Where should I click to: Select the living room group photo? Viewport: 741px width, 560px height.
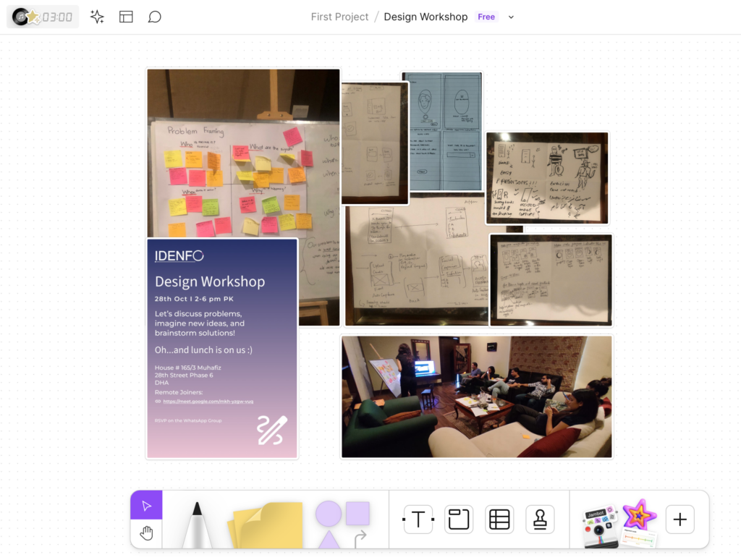coord(476,396)
